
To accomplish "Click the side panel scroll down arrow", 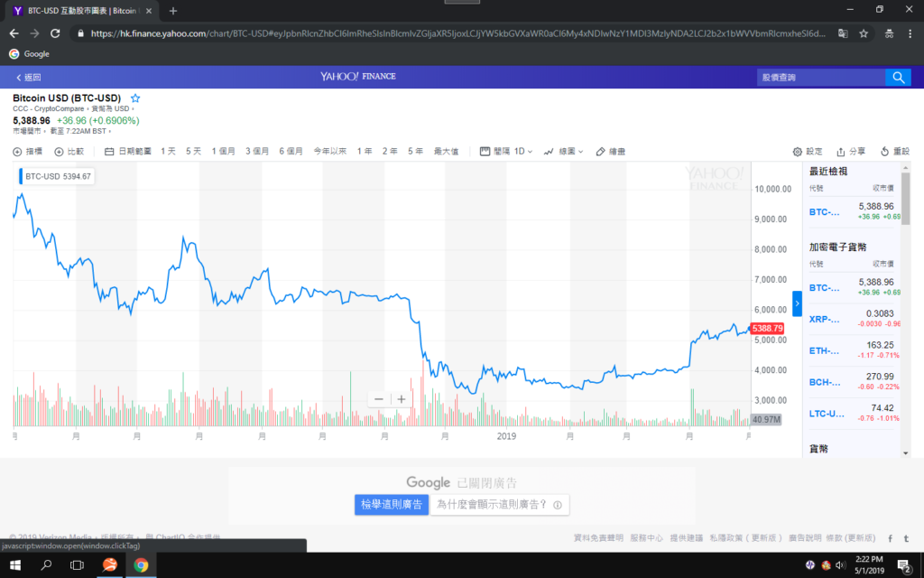I will pyautogui.click(x=906, y=453).
